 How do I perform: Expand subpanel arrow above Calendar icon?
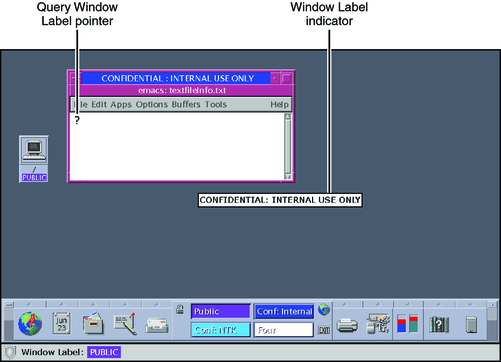point(62,304)
